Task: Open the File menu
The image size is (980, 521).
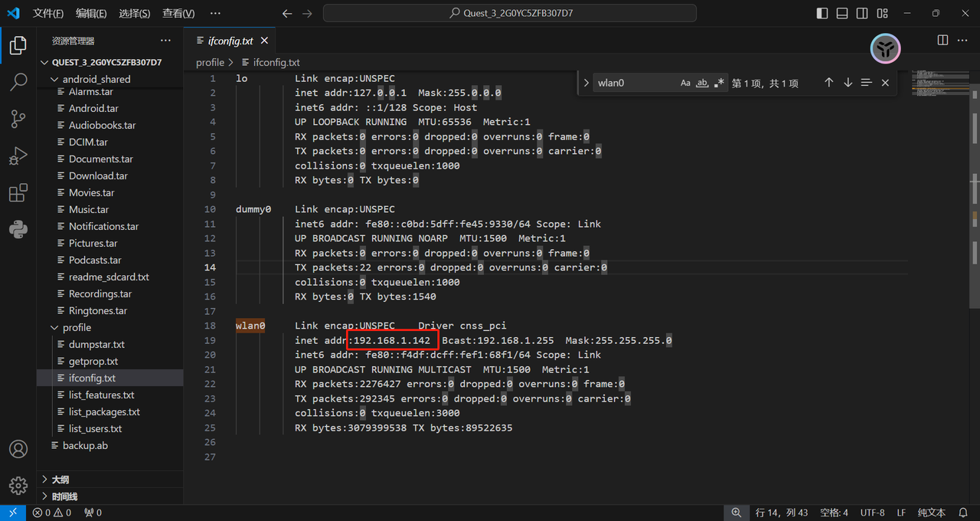Action: pos(47,14)
